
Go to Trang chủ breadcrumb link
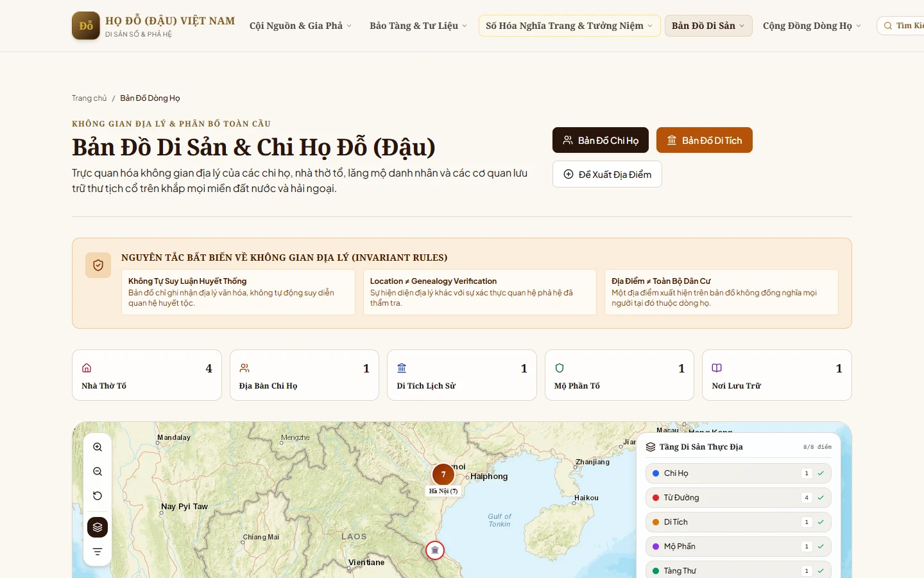click(x=89, y=98)
